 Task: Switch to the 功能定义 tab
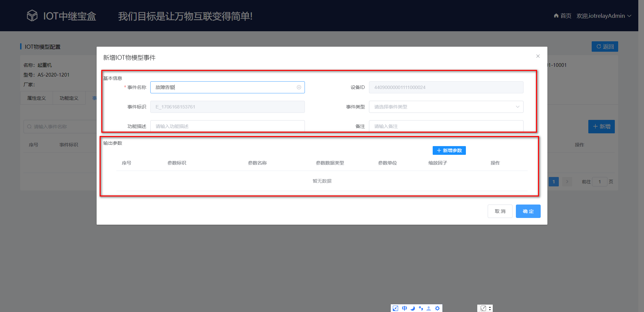click(x=69, y=98)
